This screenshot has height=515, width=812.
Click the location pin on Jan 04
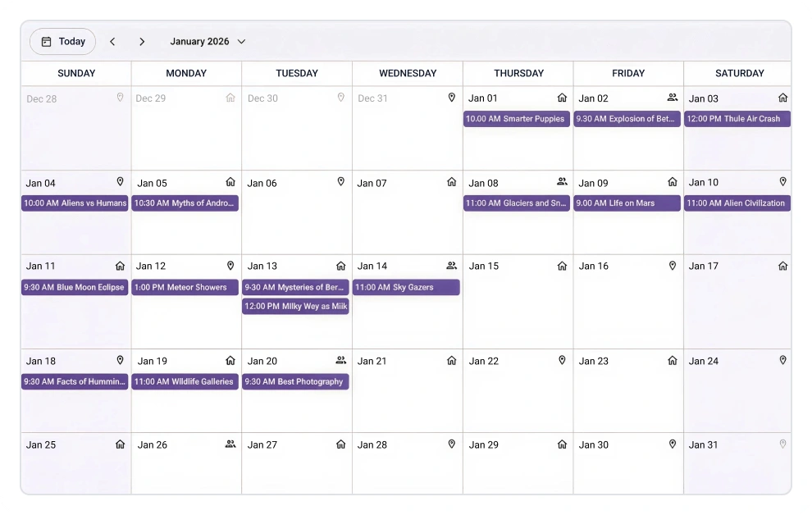[x=120, y=182]
